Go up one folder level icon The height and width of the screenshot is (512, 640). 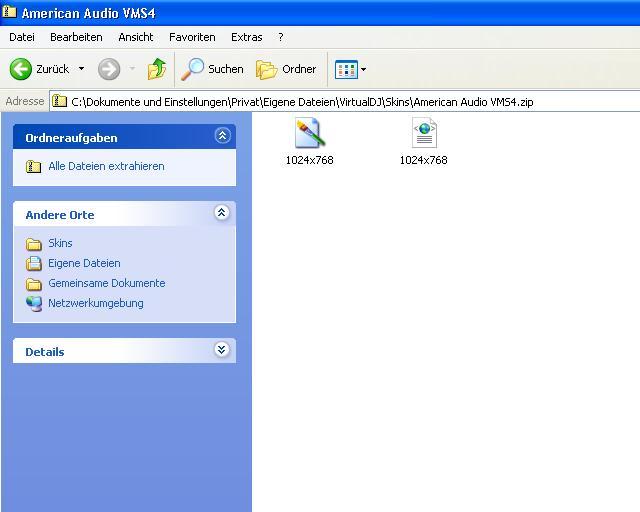point(157,69)
